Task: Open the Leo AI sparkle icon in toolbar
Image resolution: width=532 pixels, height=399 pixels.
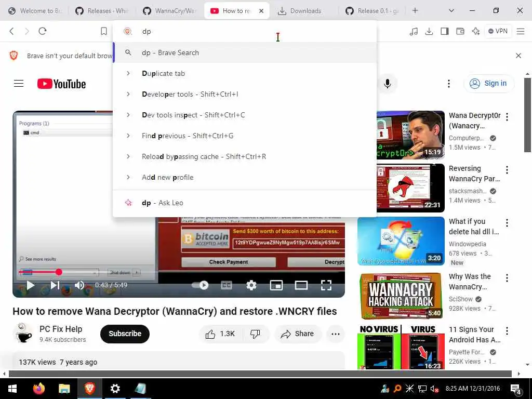Action: [x=476, y=31]
